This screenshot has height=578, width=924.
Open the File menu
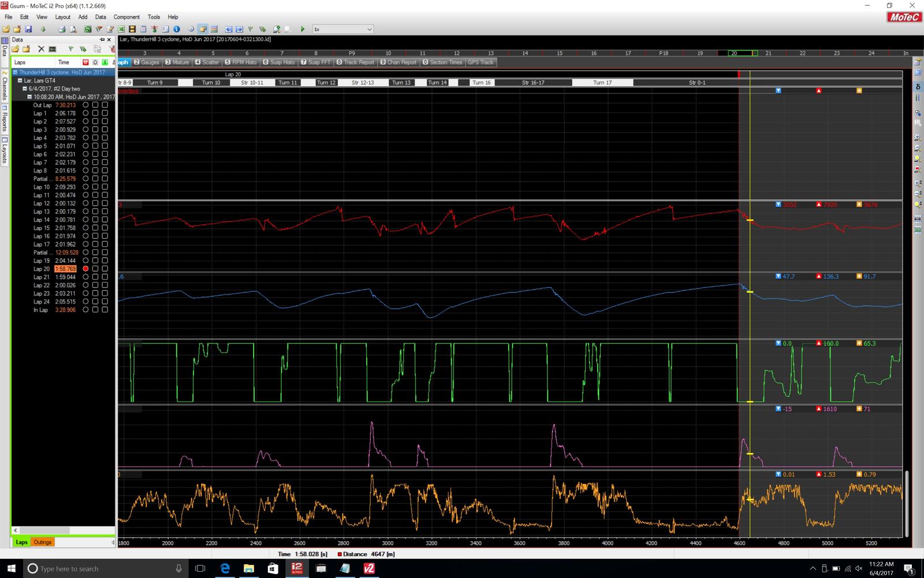pyautogui.click(x=8, y=17)
